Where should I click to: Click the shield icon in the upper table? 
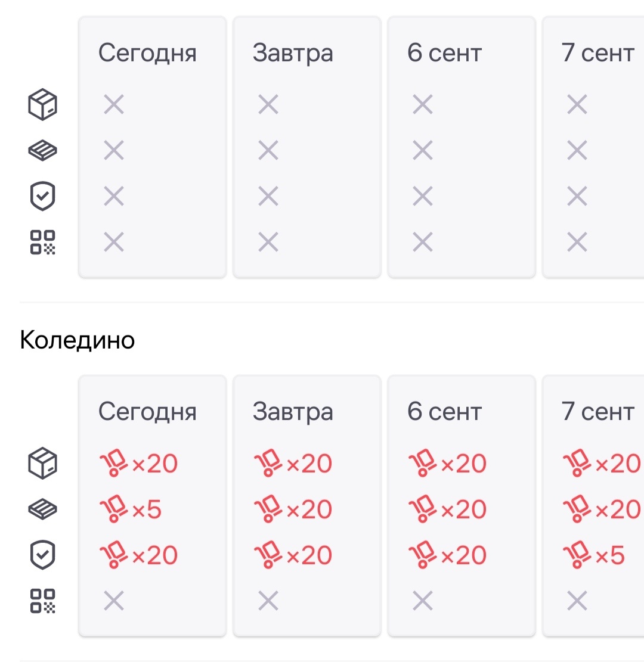[x=43, y=197]
